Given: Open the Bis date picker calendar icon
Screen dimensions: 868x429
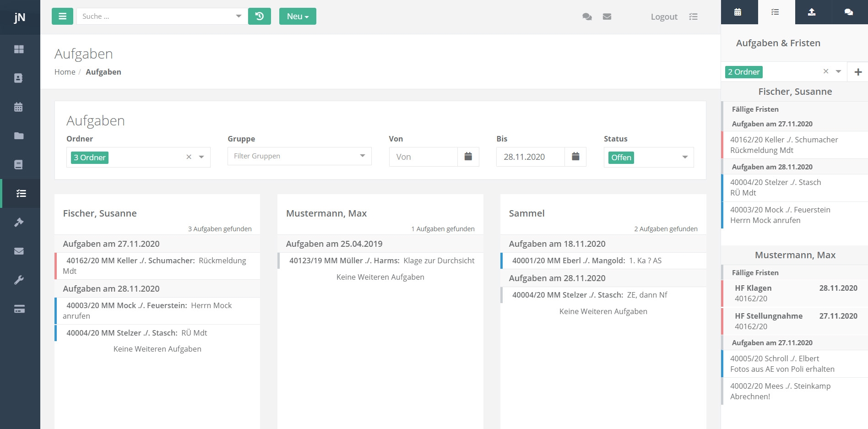Looking at the screenshot, I should coord(575,157).
